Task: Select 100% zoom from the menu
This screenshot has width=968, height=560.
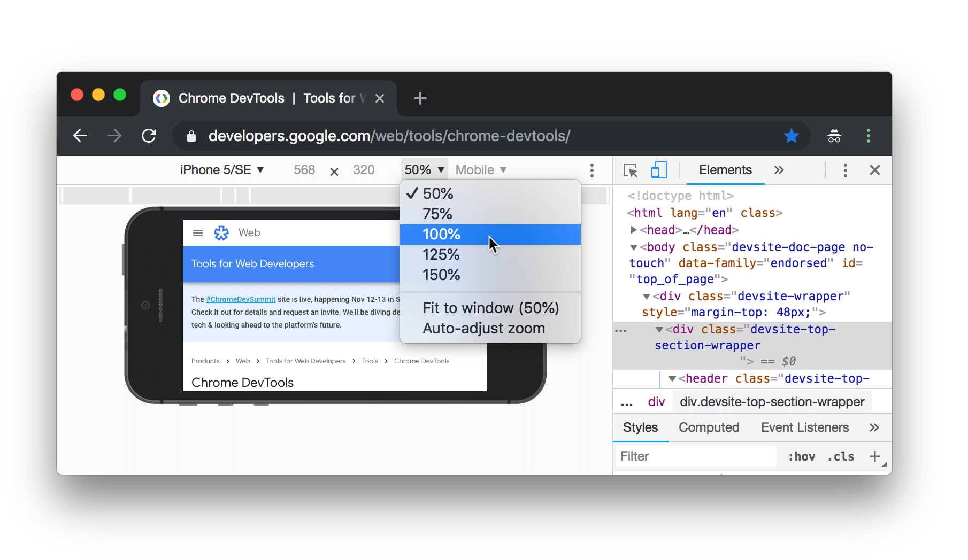Action: click(x=441, y=234)
